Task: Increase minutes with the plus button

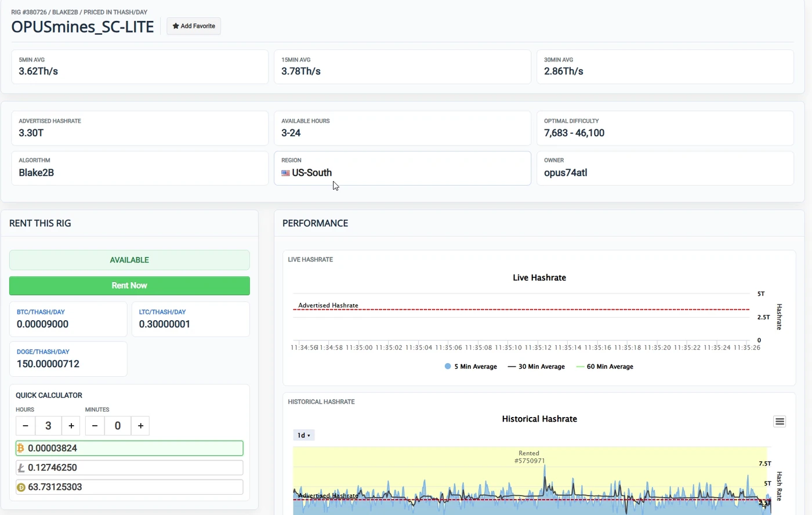Action: (140, 426)
